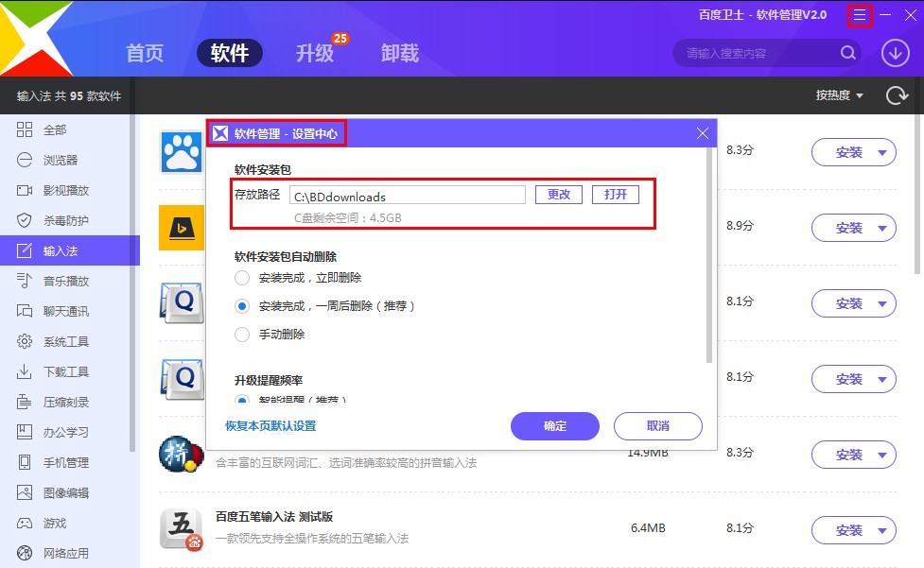Select the 影视播放 category icon

pyautogui.click(x=25, y=190)
